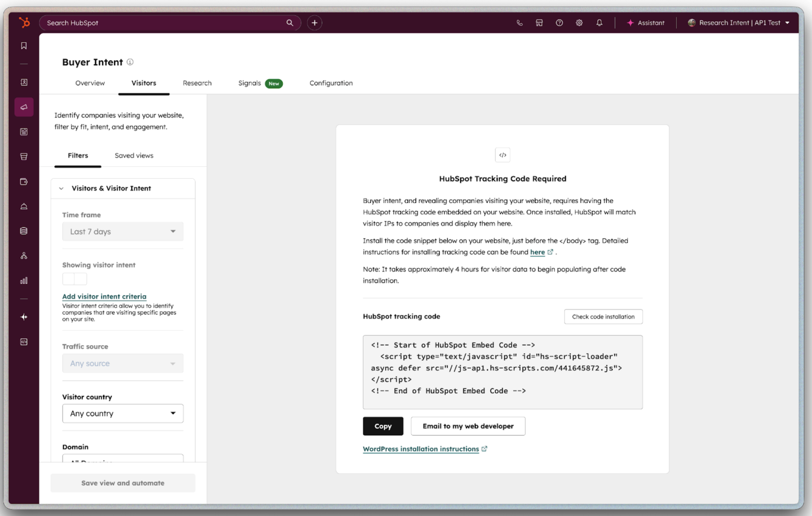Viewport: 812px width, 516px height.
Task: Click the help question mark icon
Action: click(559, 23)
